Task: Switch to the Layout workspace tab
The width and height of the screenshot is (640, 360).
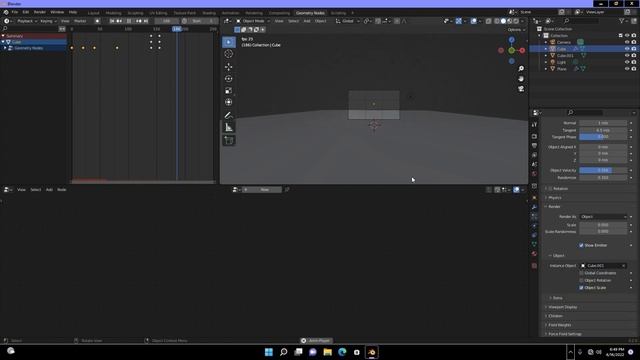Action: tap(93, 13)
